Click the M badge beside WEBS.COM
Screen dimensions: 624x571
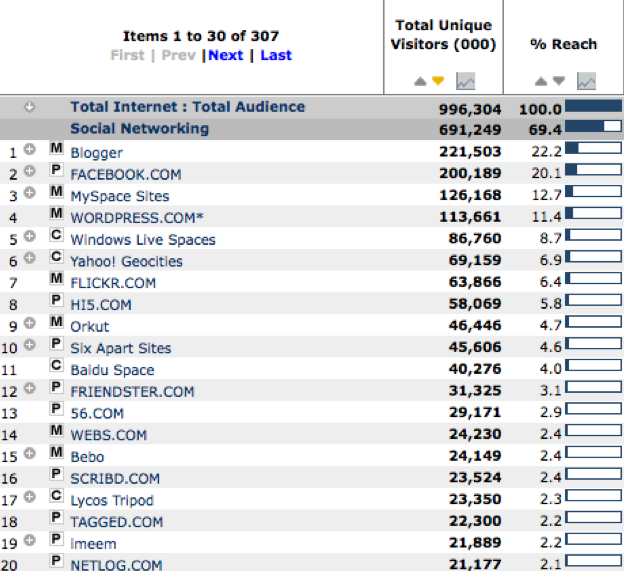57,431
